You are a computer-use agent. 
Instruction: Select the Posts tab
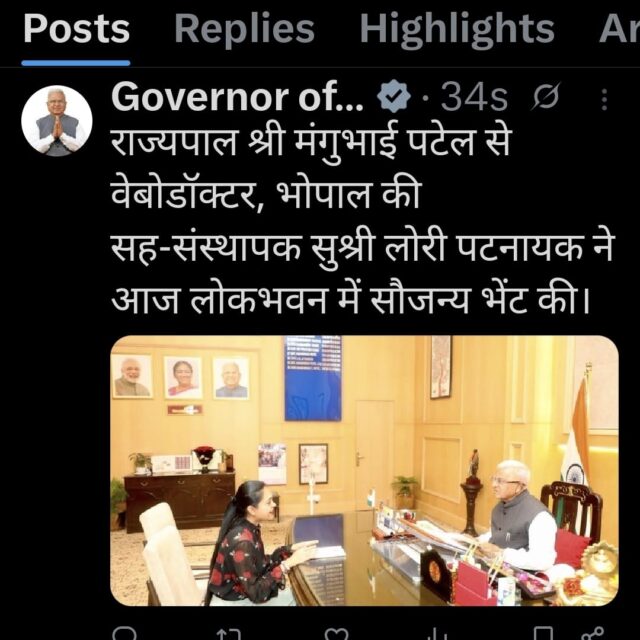76,29
